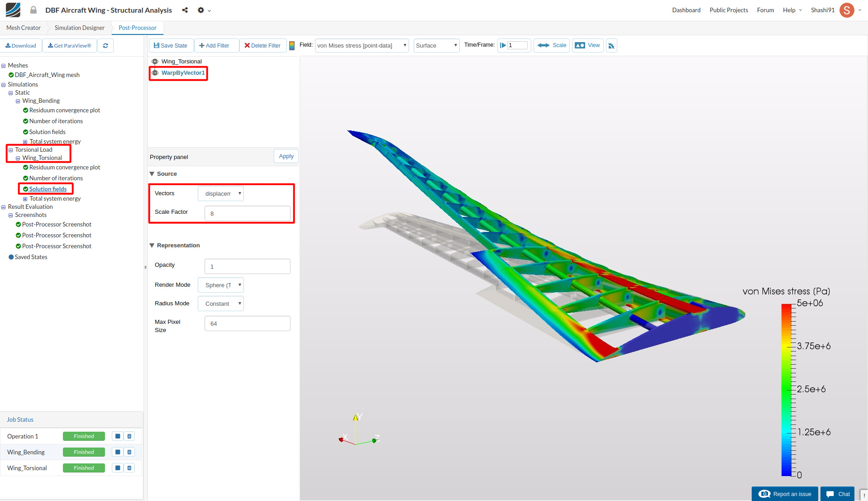Screen dimensions: 868x501
Task: Open the project settings gear menu
Action: coord(204,10)
